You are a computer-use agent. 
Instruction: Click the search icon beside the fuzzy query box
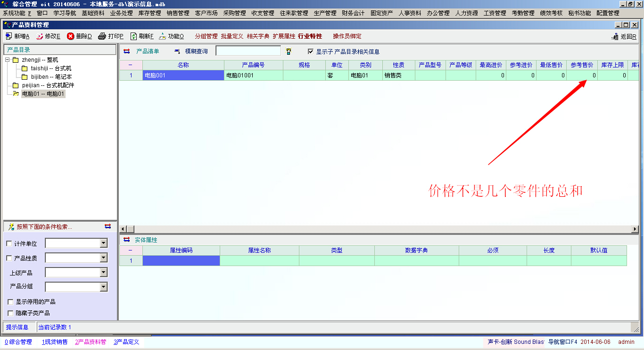coord(289,51)
